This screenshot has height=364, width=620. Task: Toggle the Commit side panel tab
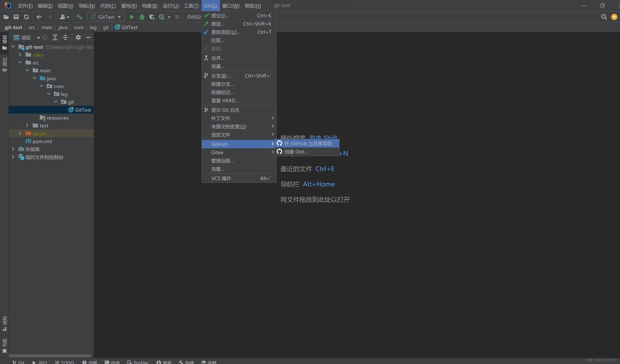(x=5, y=64)
